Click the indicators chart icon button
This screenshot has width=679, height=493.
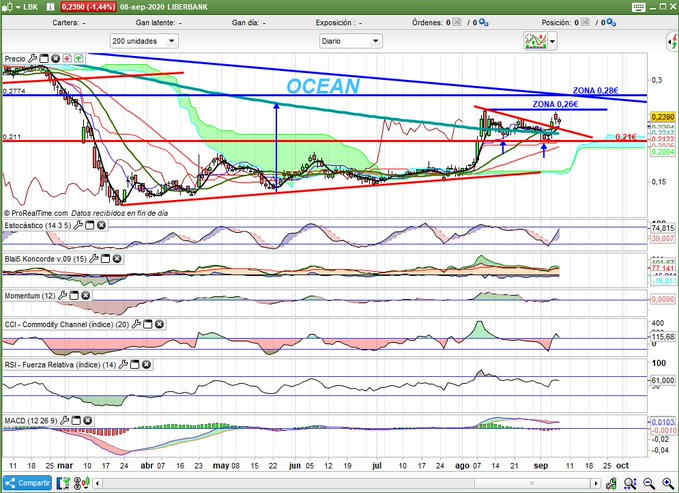click(x=535, y=41)
